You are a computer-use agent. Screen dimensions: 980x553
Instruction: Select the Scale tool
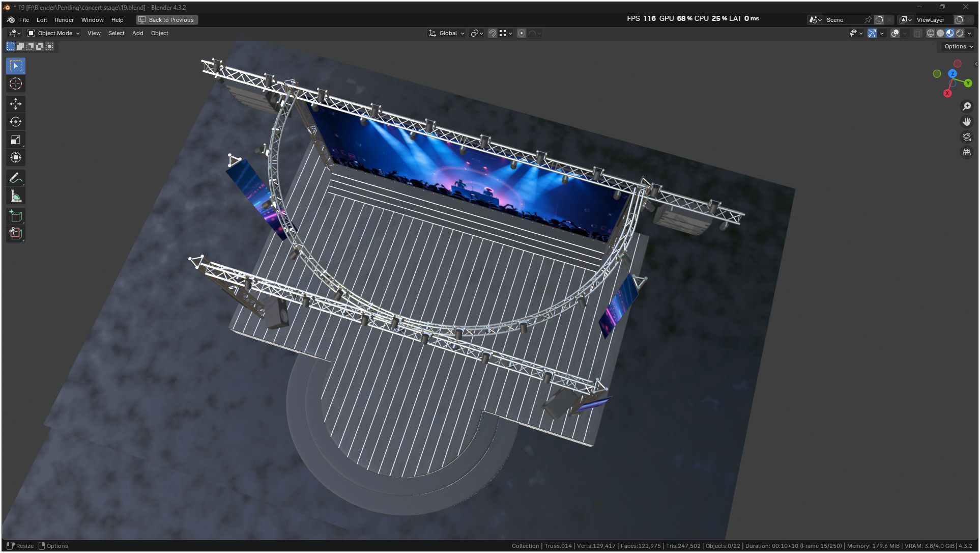tap(16, 140)
